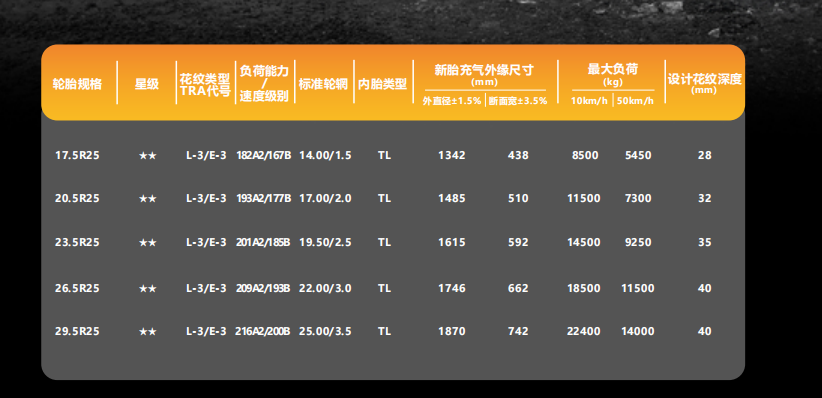Screen dimensions: 822x398
Task: Click the max load value 22400
Action: [582, 331]
